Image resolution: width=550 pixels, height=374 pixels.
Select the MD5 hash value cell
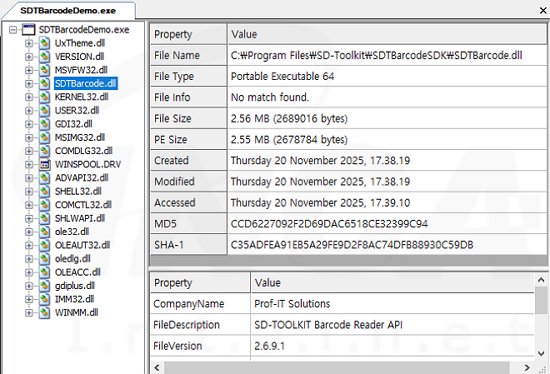pyautogui.click(x=387, y=223)
